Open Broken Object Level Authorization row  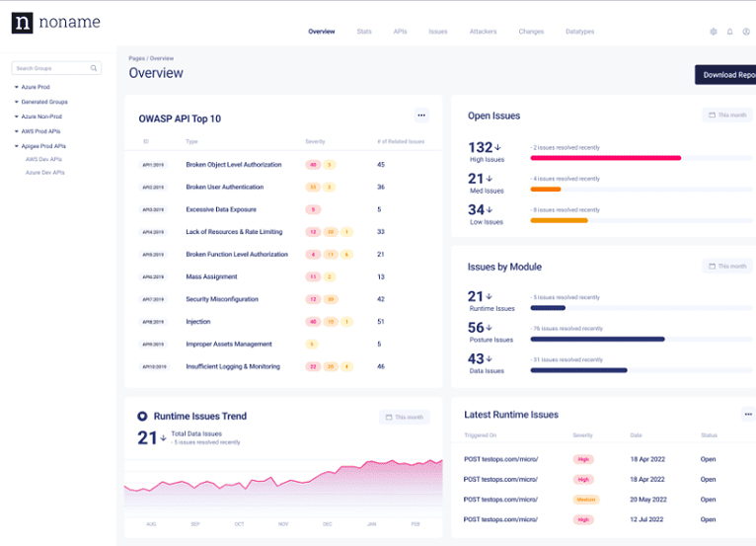coord(283,165)
